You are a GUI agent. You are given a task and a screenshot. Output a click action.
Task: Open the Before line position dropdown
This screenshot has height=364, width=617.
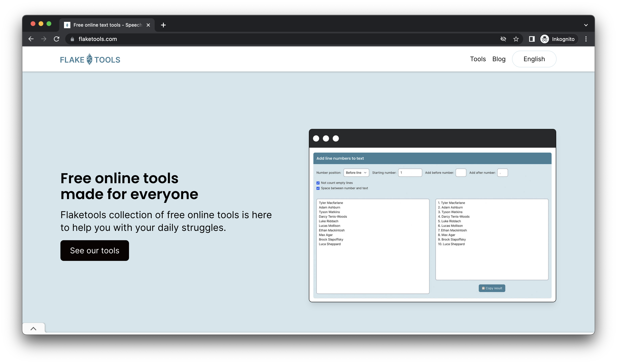click(x=356, y=173)
